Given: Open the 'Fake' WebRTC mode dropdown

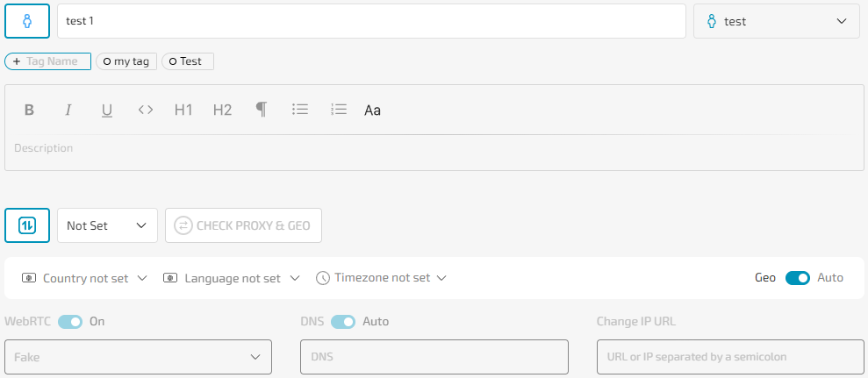Looking at the screenshot, I should pos(139,357).
